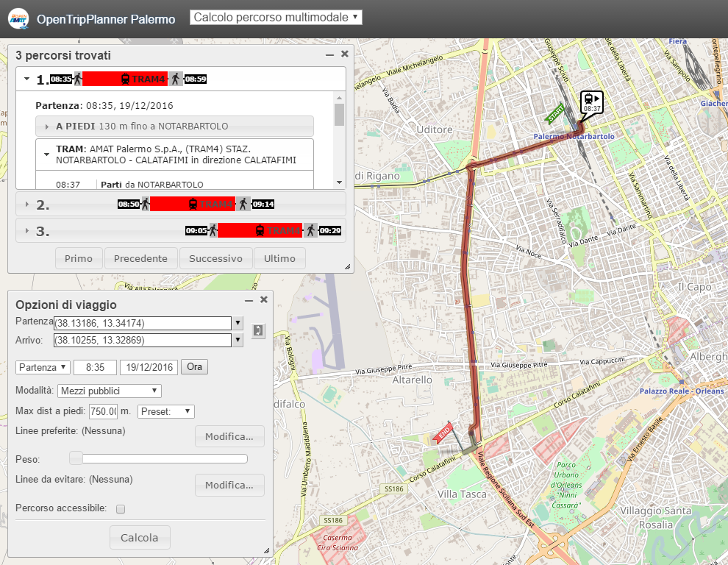728x565 pixels.
Task: Click the Precedente button
Action: pos(140,258)
